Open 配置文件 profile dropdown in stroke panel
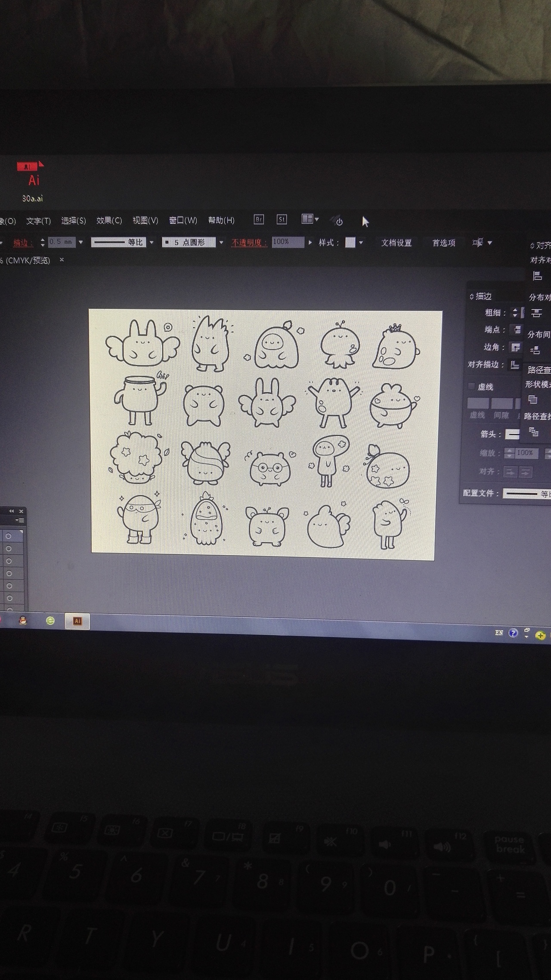551x980 pixels. 527,494
